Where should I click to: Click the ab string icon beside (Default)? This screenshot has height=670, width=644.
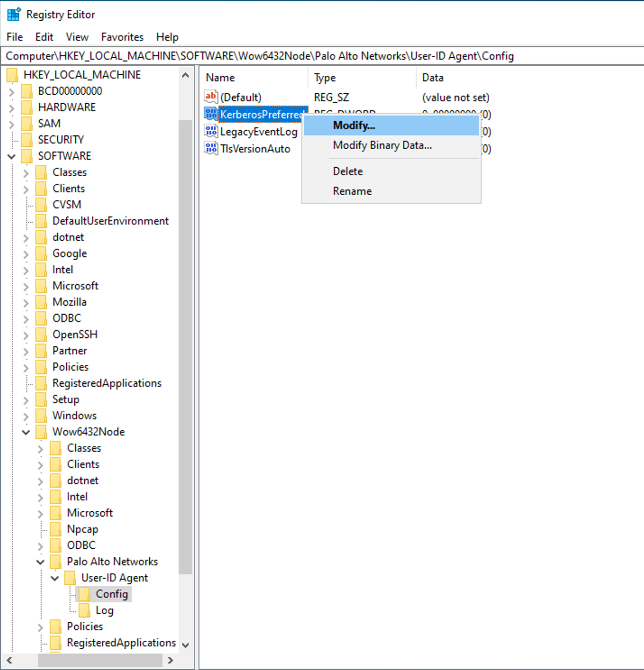[210, 96]
